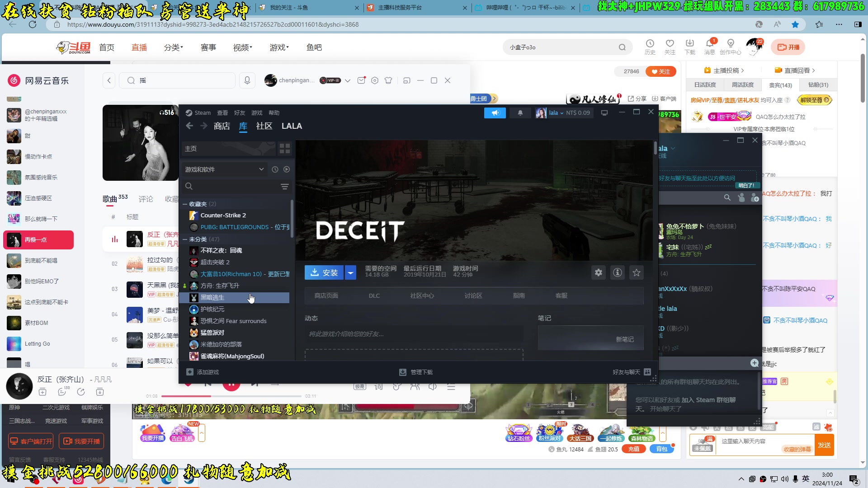This screenshot has width=868, height=488.
Task: Switch to Steam 商店 tab
Action: click(x=222, y=126)
